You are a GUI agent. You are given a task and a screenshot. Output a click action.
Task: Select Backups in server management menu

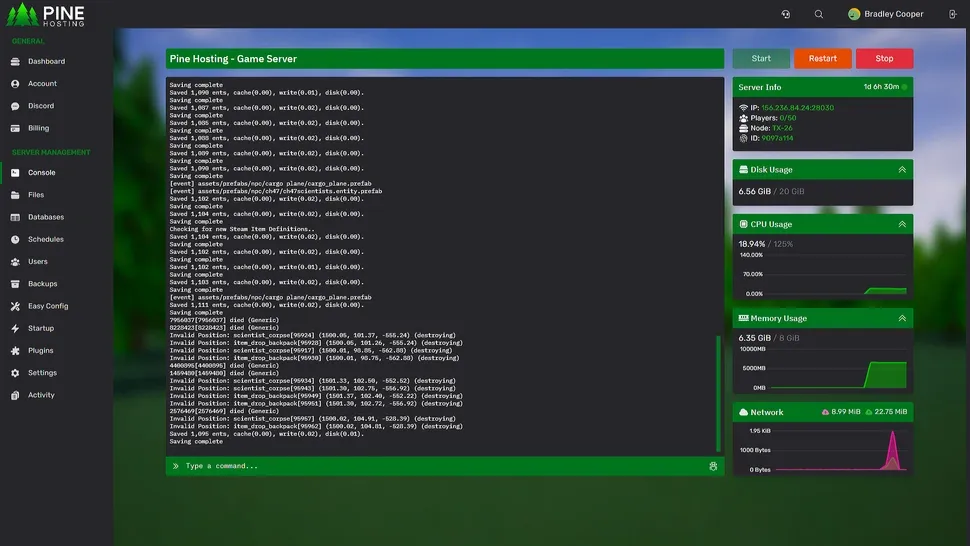point(42,284)
